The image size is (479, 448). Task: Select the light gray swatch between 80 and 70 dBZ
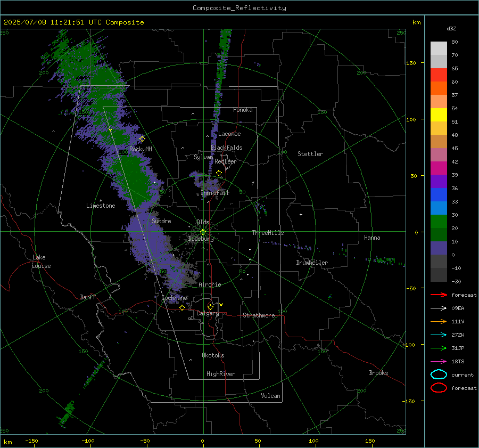439,48
